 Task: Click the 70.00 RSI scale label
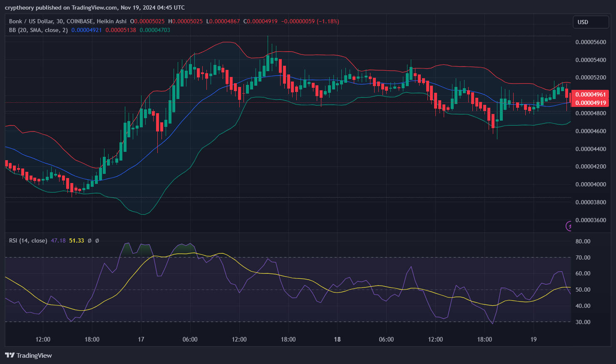(583, 258)
